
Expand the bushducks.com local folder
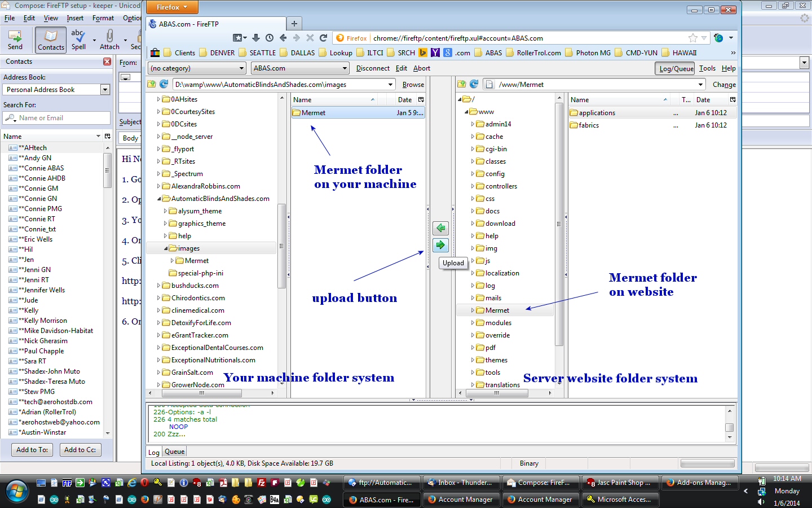[158, 286]
